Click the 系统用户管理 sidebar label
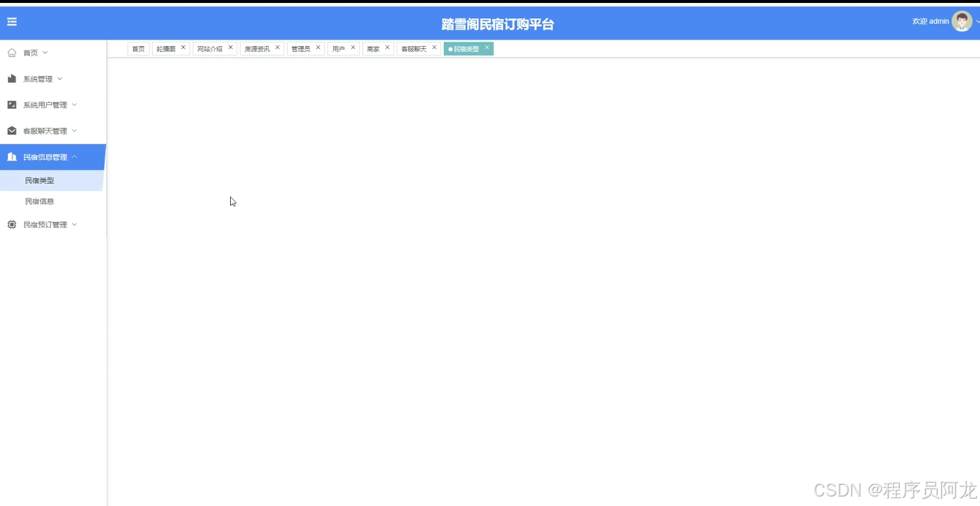Viewport: 980px width, 506px height. [x=45, y=105]
